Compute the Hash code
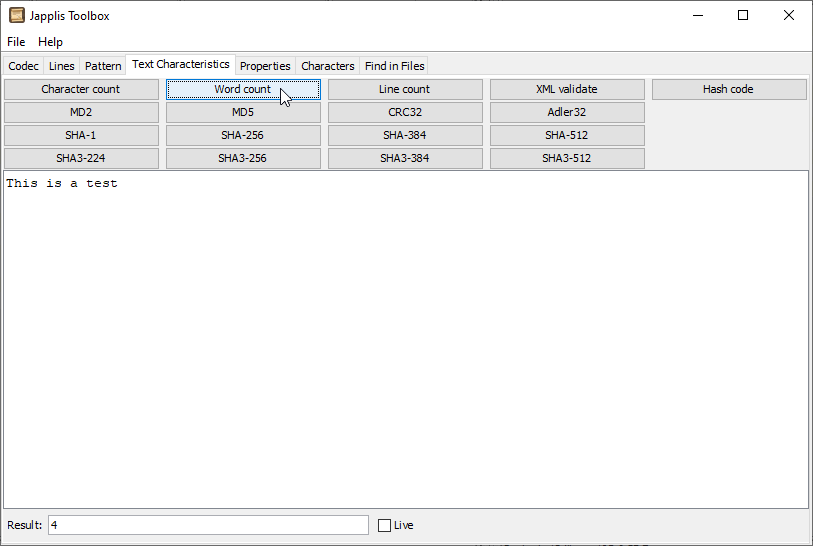This screenshot has height=546, width=813. (x=729, y=89)
